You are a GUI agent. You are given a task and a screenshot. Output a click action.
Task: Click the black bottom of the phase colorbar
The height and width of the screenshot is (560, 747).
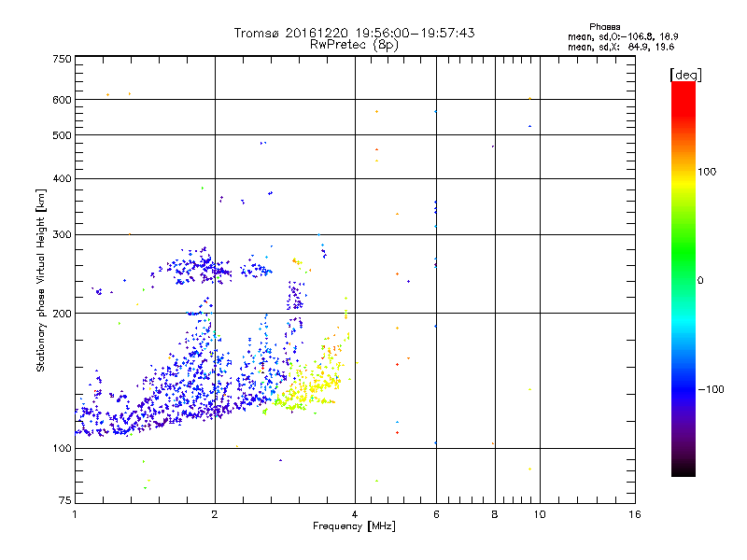coord(684,469)
